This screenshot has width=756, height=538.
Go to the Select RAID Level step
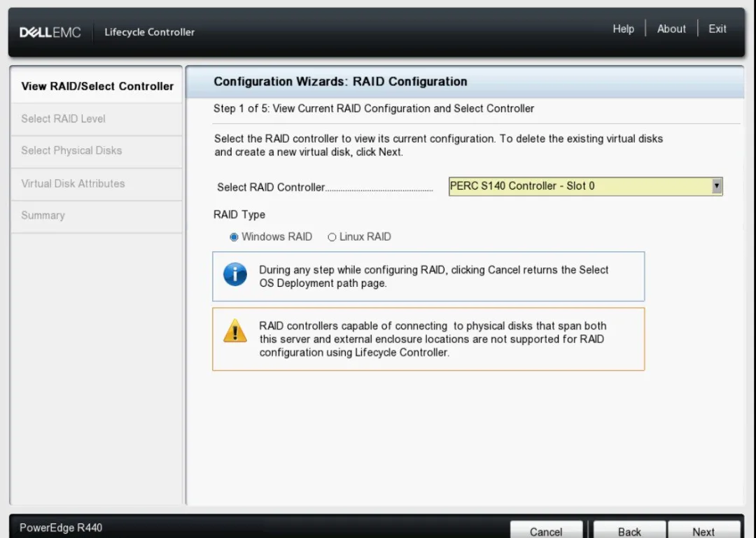point(97,119)
